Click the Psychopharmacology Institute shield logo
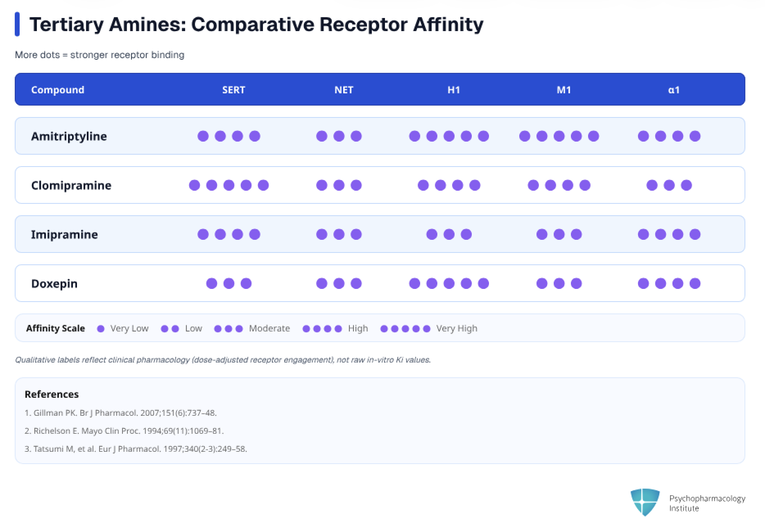 [645, 502]
